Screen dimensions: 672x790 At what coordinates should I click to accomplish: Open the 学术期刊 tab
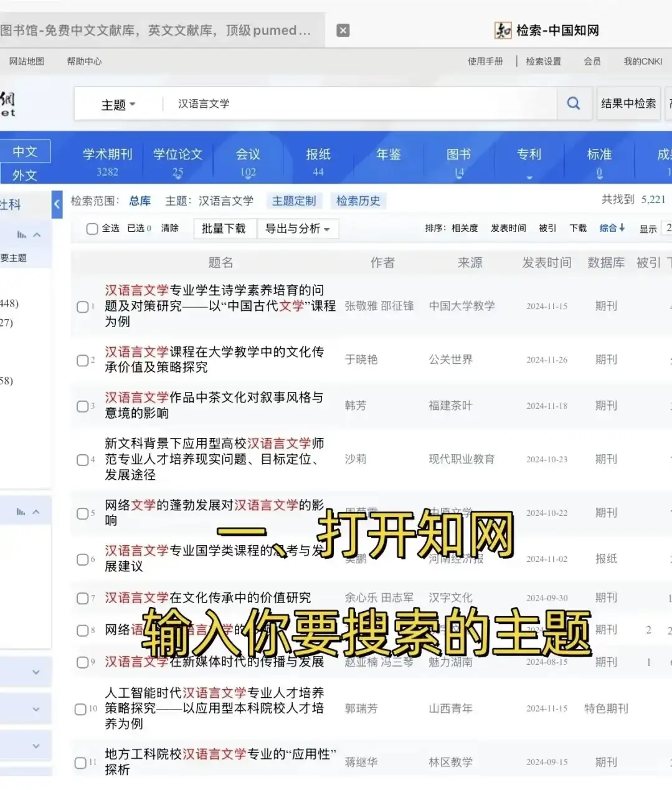(106, 155)
